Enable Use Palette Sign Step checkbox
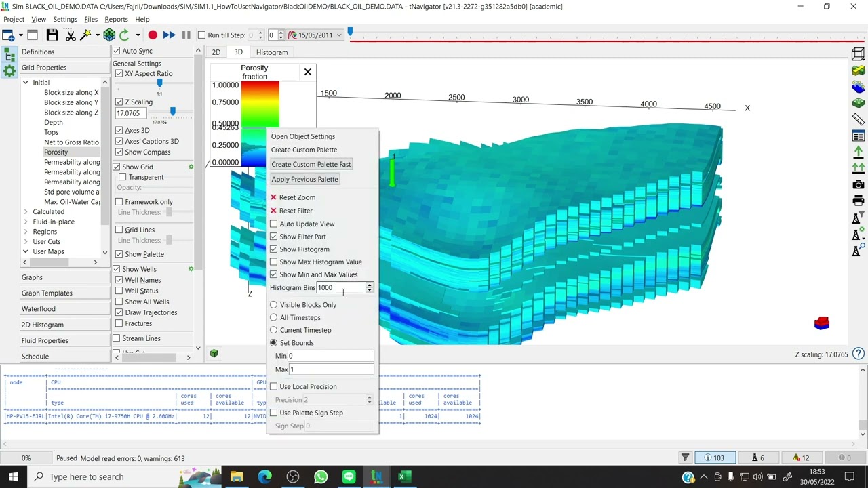Screen dimensions: 868x488 click(274, 413)
